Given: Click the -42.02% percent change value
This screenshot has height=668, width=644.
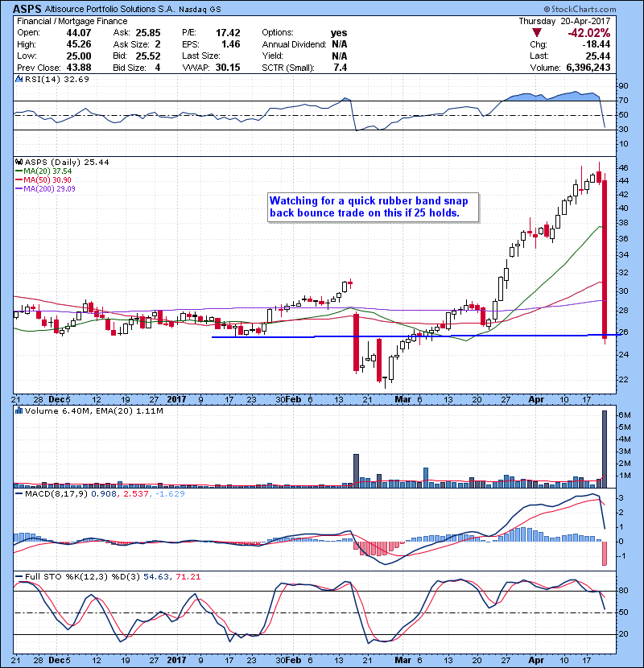Looking at the screenshot, I should coord(588,33).
